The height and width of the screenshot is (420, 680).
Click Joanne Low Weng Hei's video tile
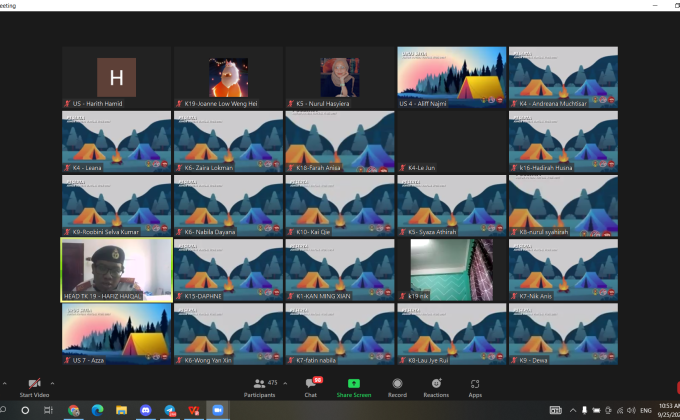pyautogui.click(x=228, y=77)
